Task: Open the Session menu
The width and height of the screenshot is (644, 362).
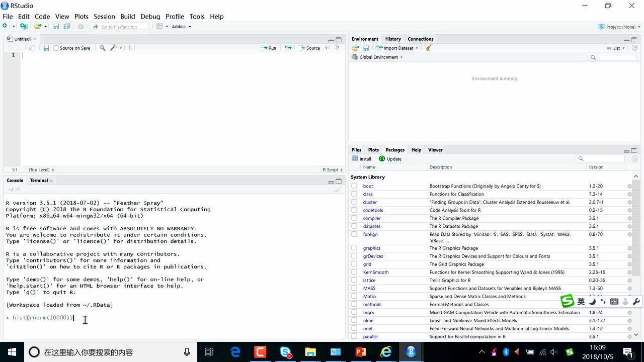Action: click(x=104, y=16)
